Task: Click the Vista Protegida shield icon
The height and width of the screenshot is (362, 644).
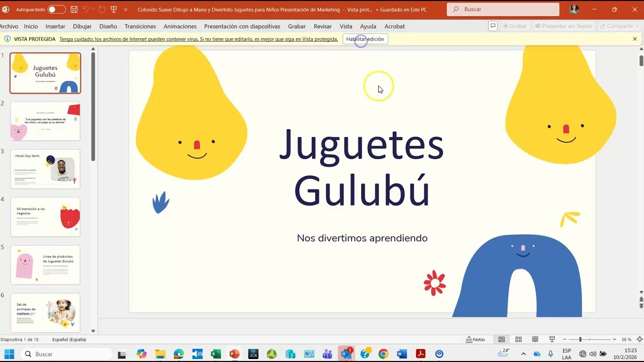Action: (7, 39)
